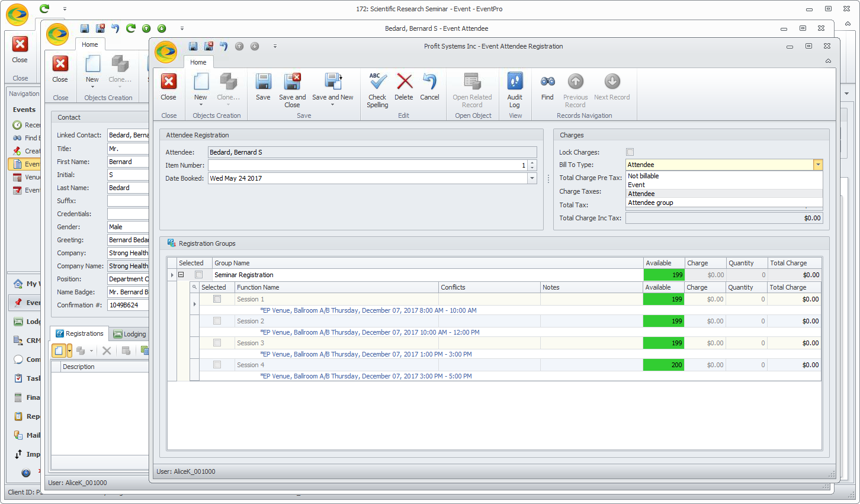Click save icon in Registration quick access toolbar
Image resolution: width=860 pixels, height=504 pixels.
pos(193,46)
